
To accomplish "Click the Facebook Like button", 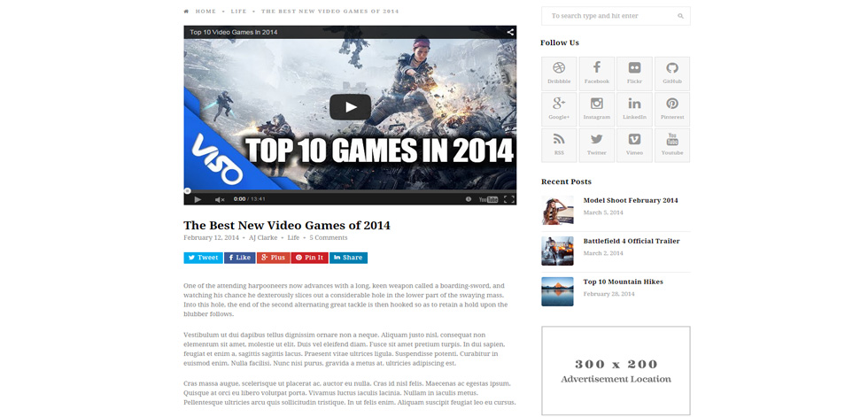I will [x=240, y=258].
